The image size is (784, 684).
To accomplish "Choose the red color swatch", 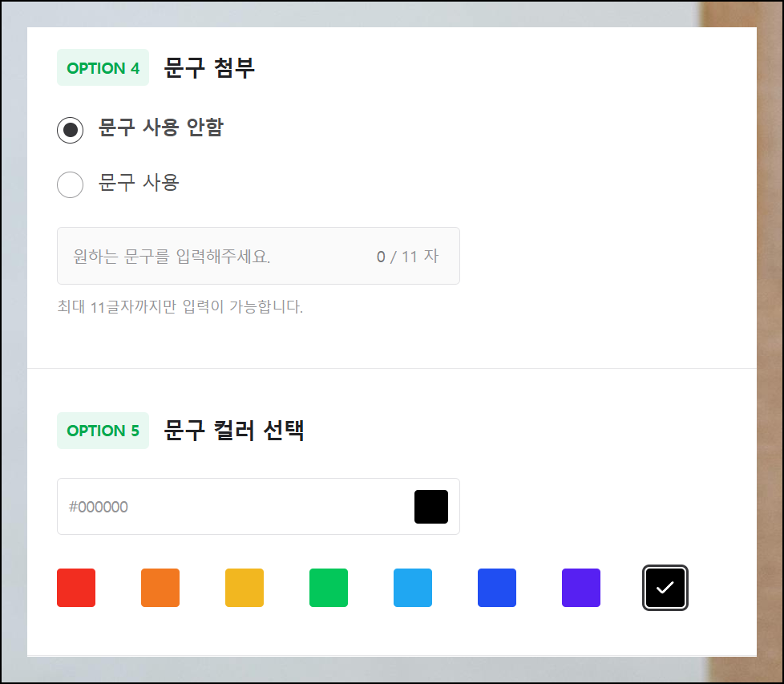I will 76,588.
